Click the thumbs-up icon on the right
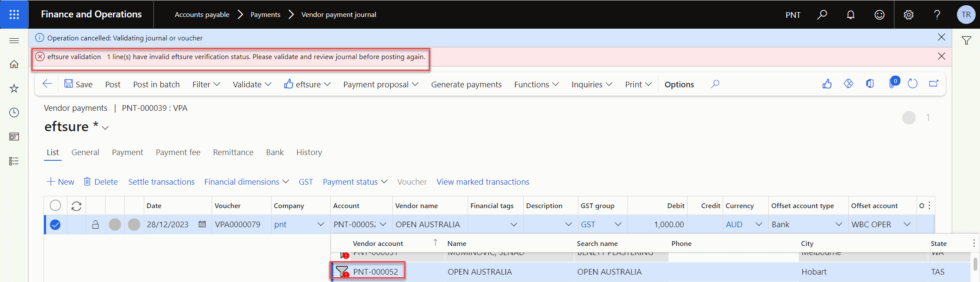980x282 pixels. pos(827,84)
